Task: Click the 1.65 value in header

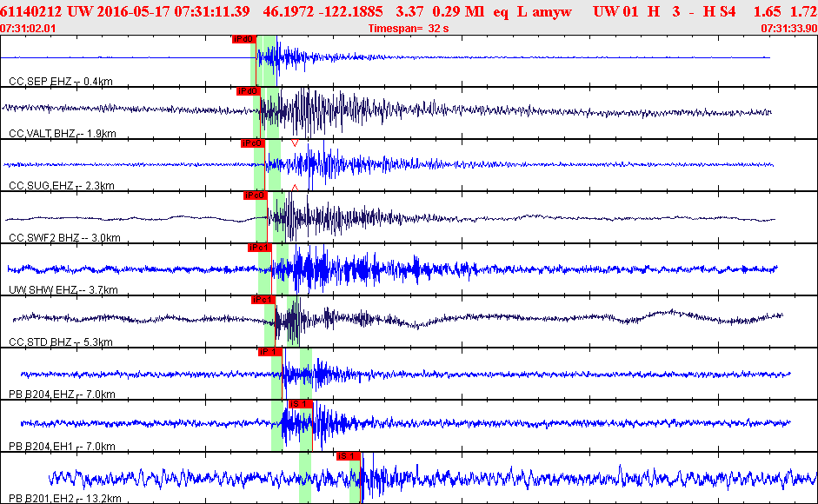Action: click(768, 11)
